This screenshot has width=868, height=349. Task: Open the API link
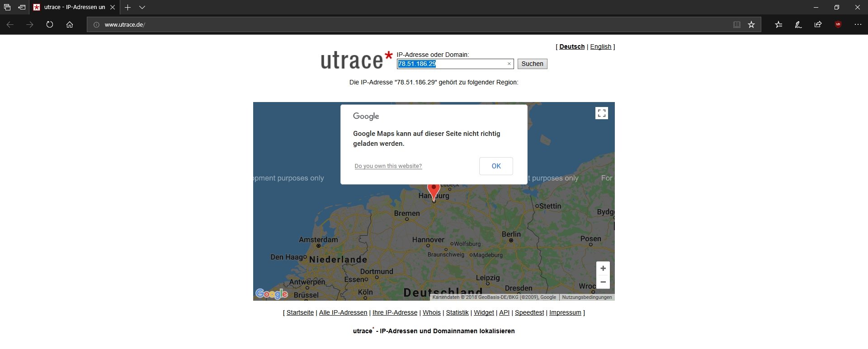pos(504,312)
